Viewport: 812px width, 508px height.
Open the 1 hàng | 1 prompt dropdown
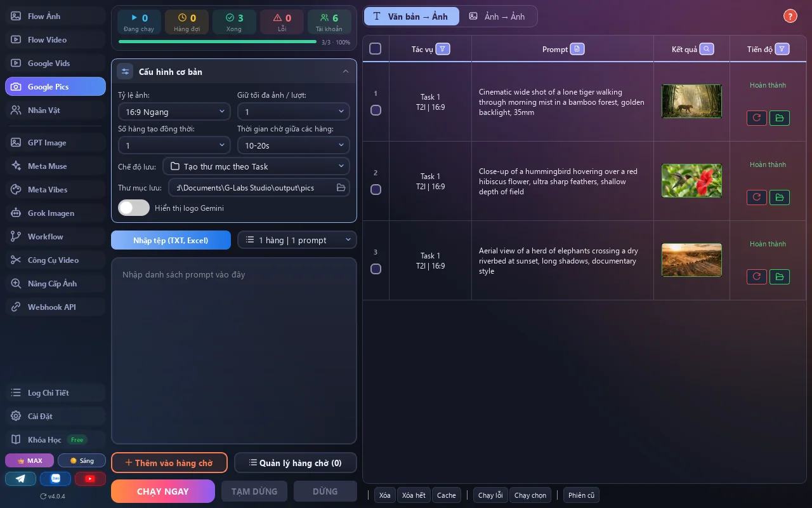[x=297, y=240]
